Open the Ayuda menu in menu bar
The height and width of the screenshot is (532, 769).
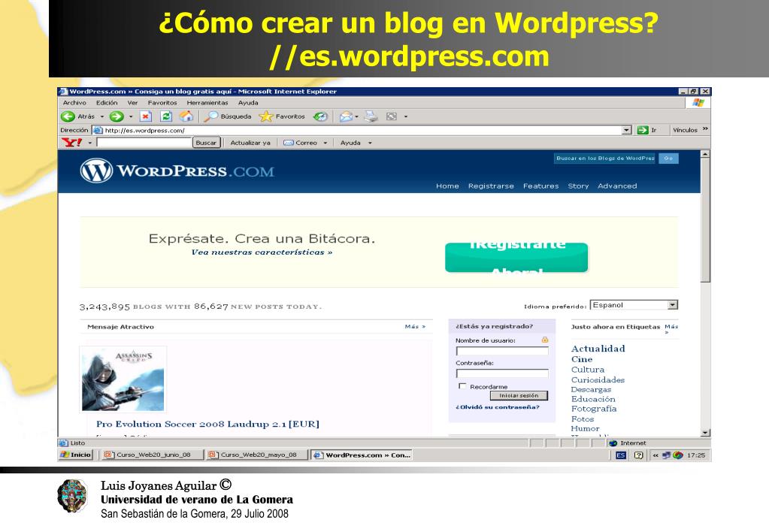(x=248, y=102)
